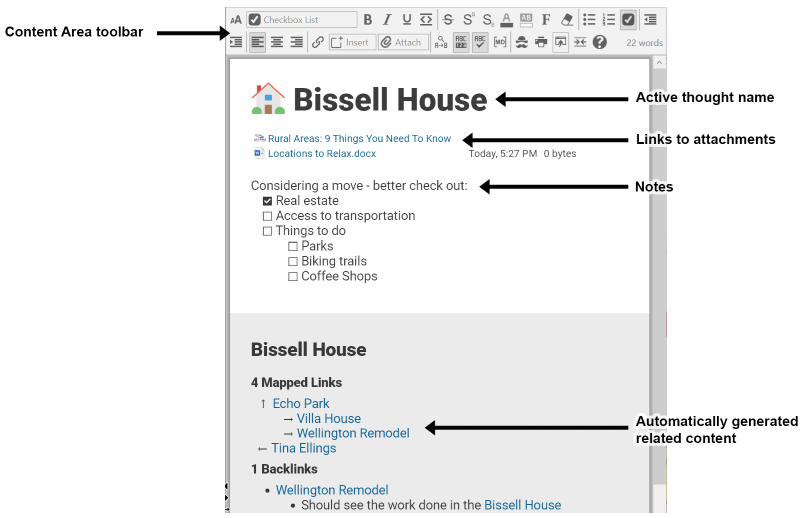Insert a numbered list
The width and height of the screenshot is (809, 518).
(608, 19)
